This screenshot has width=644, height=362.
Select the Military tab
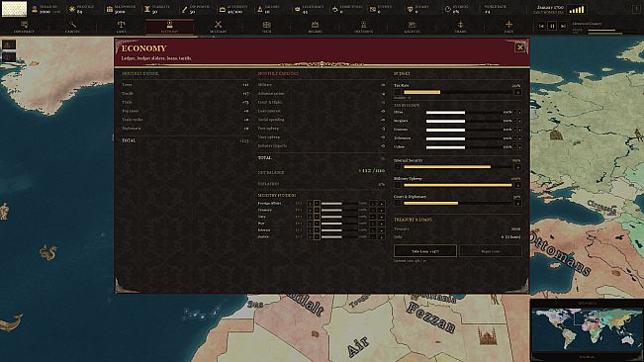[218, 27]
